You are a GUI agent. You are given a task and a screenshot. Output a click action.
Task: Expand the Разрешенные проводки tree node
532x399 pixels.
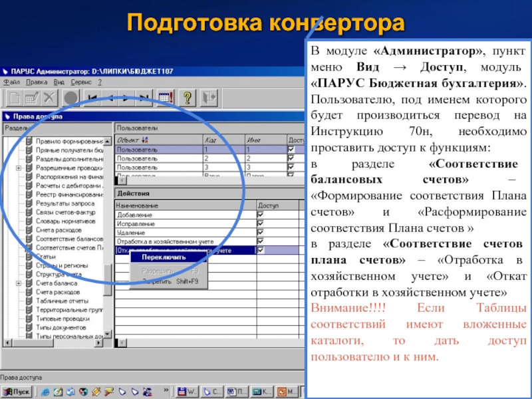click(18, 168)
